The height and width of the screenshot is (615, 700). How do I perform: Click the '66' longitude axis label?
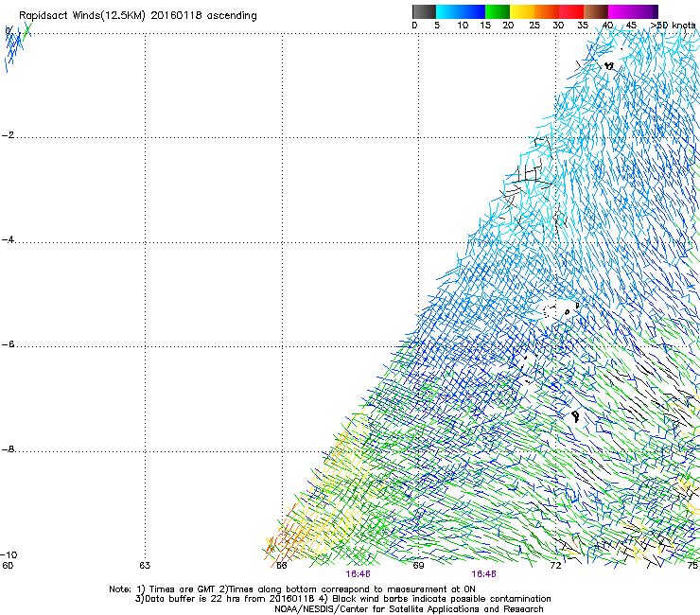pyautogui.click(x=282, y=566)
